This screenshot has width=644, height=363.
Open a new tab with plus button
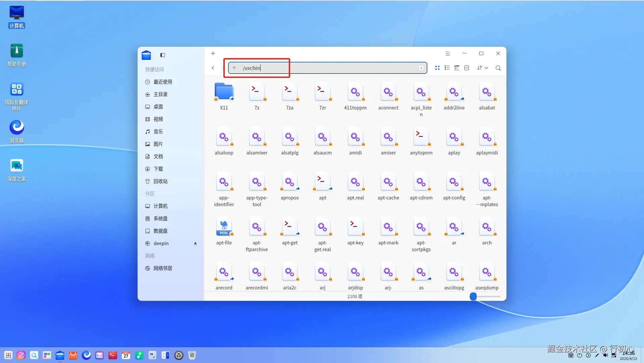[213, 53]
